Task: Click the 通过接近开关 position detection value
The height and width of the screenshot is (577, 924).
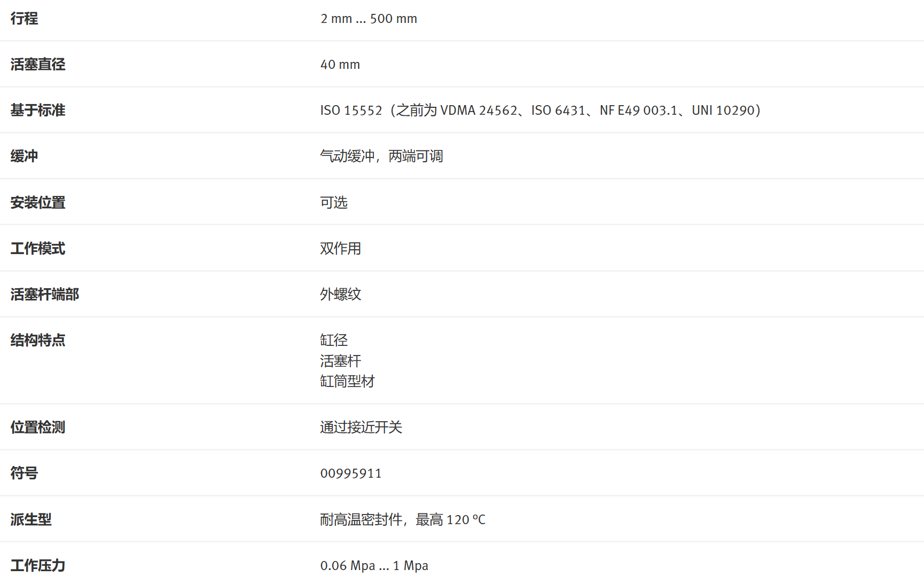Action: click(x=361, y=428)
